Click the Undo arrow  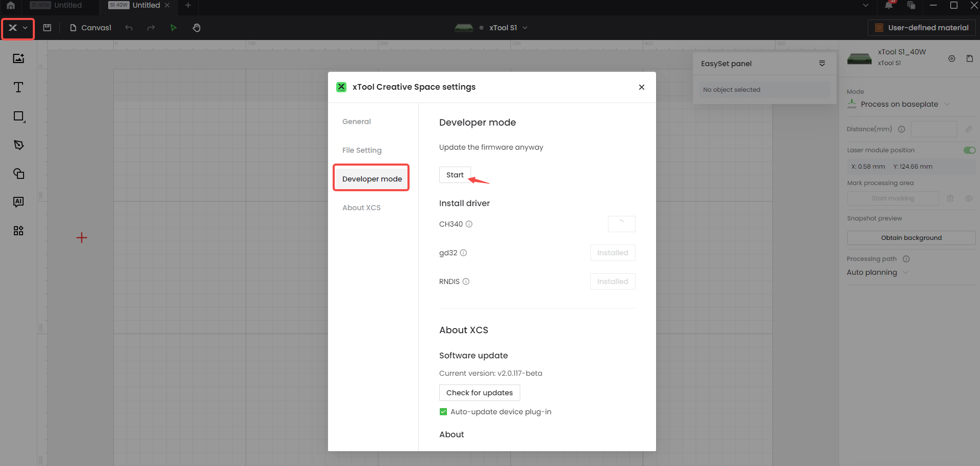tap(129, 28)
